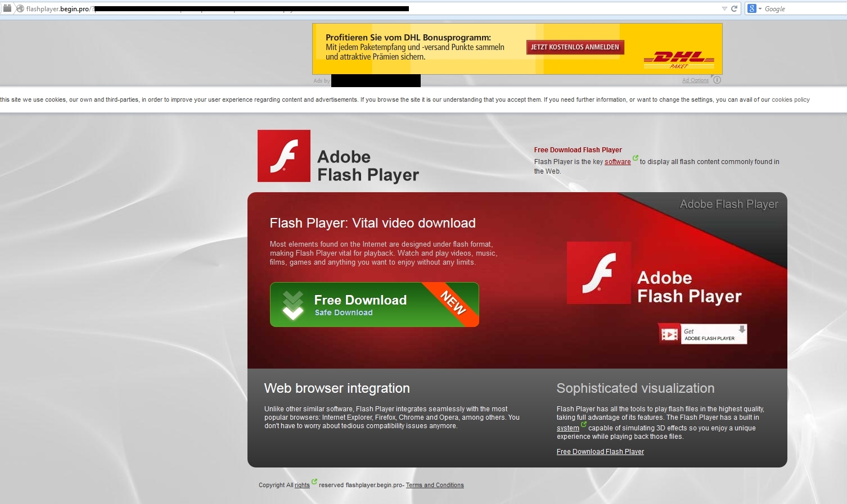
Task: Click the large Flash logo in red panel
Action: coord(599,273)
